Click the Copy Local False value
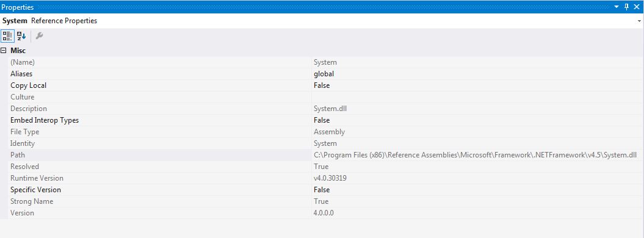The image size is (644, 238). click(322, 85)
